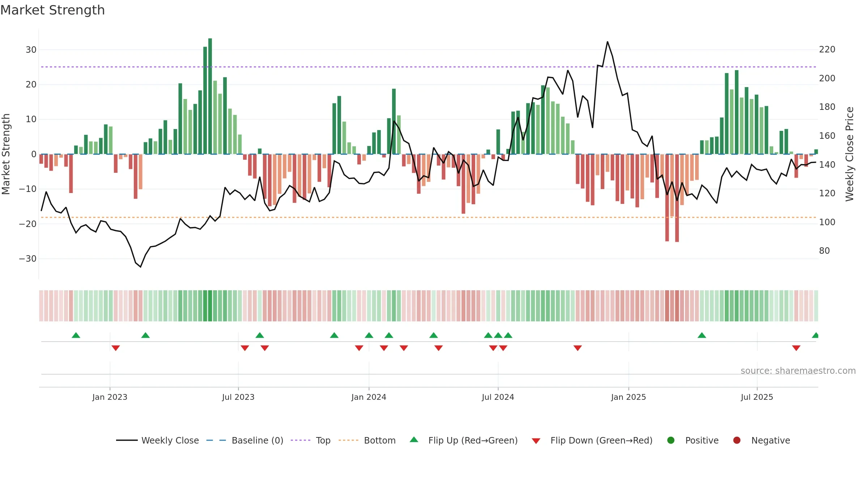
Task: Click the 200 tick on the price axis
Action: (827, 78)
